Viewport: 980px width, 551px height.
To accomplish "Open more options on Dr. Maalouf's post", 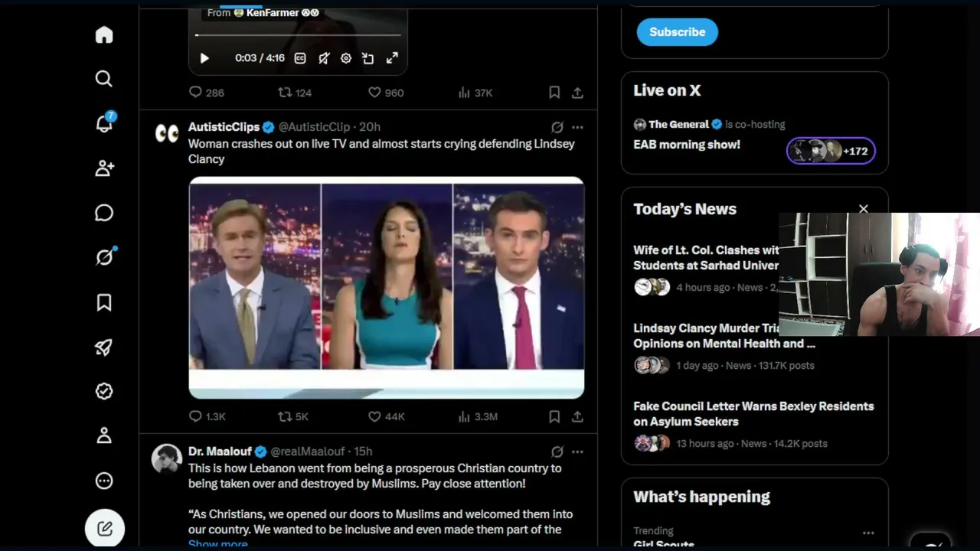I will (x=577, y=452).
